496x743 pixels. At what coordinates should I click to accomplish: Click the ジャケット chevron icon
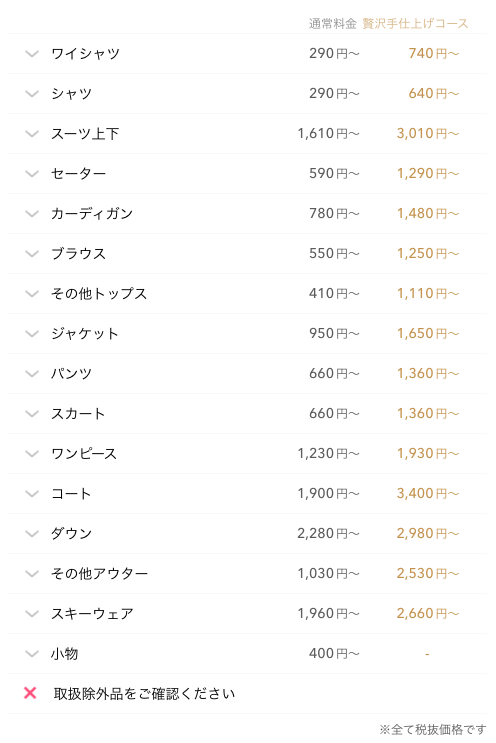pos(32,334)
